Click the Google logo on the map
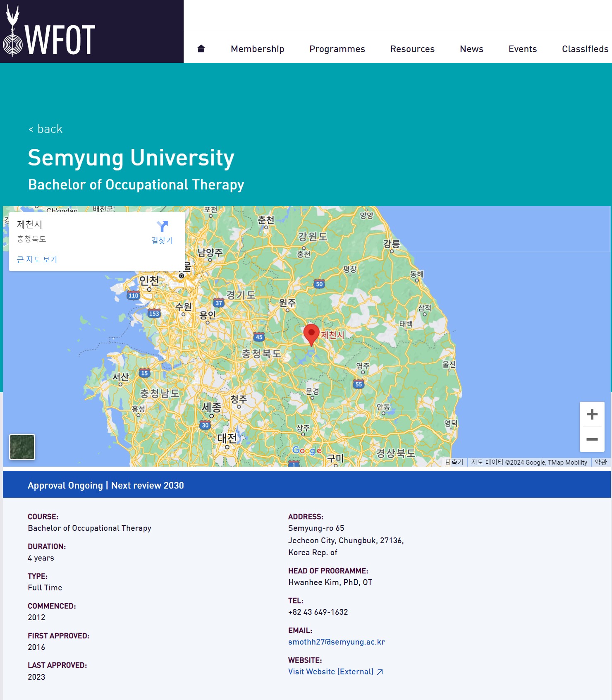 (307, 450)
